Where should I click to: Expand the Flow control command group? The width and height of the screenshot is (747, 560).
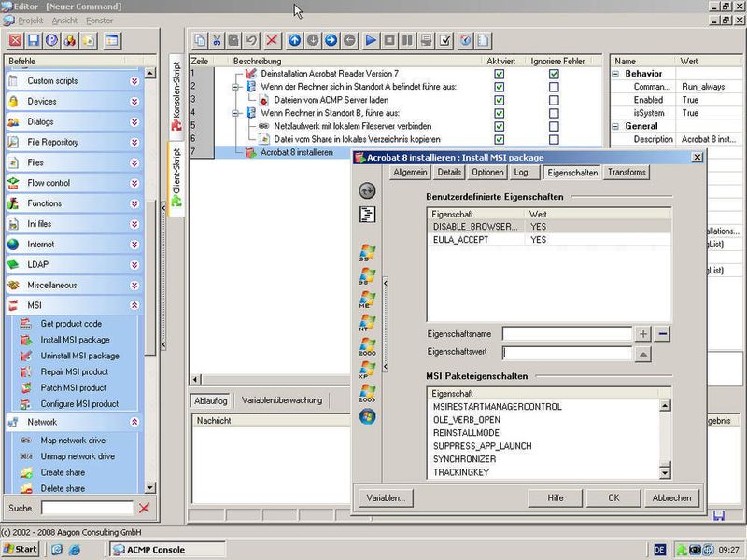point(134,183)
